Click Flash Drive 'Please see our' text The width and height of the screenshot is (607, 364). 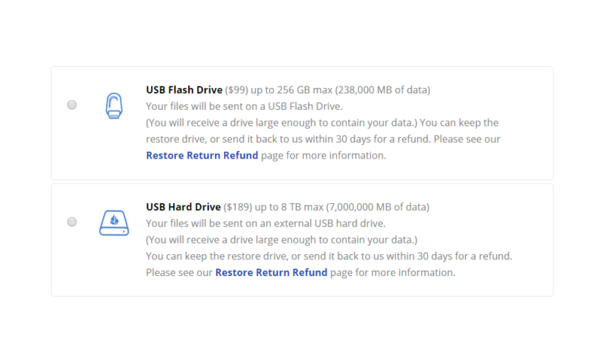[467, 140]
